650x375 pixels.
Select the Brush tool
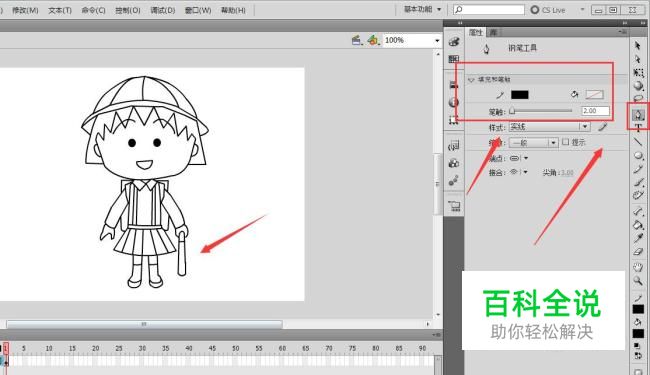pos(638,182)
